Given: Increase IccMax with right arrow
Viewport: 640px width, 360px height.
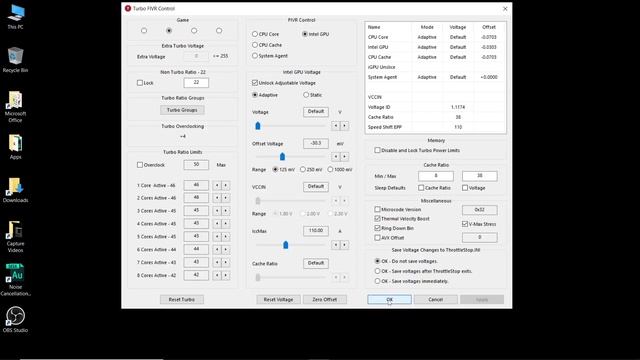Looking at the screenshot, I should click(344, 245).
